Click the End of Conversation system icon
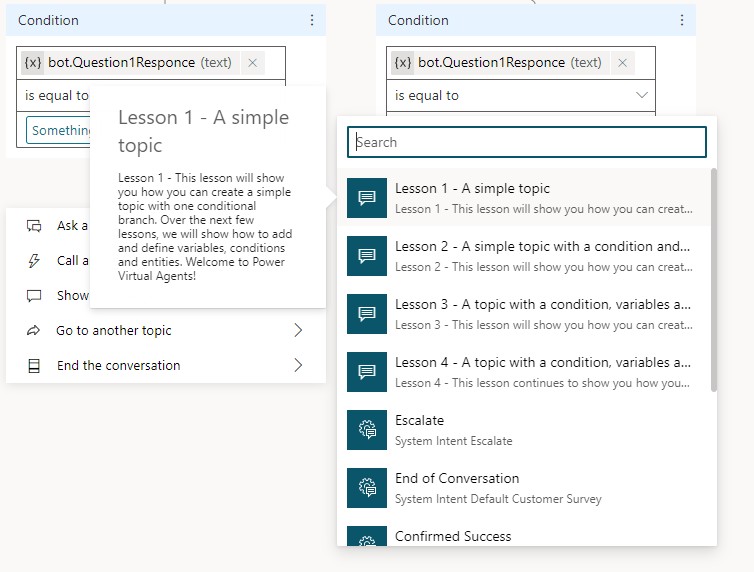This screenshot has width=754, height=572. (x=367, y=488)
